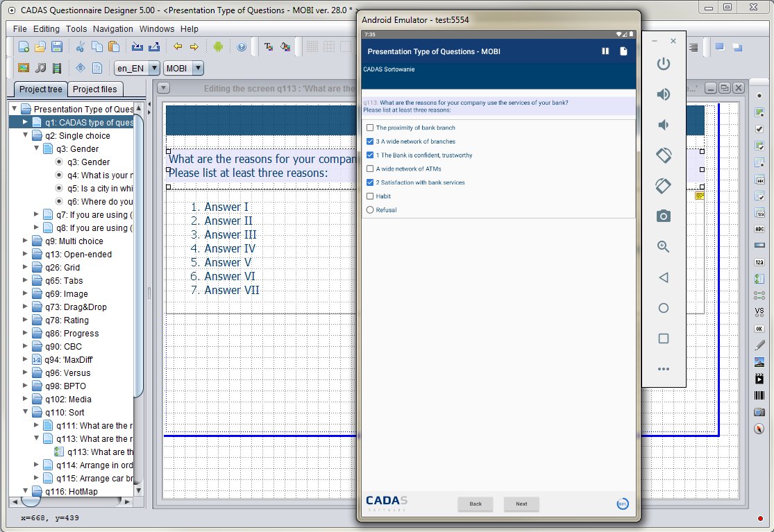Screen dimensions: 774x532
Task: Open the Navigation menu
Action: [112, 29]
